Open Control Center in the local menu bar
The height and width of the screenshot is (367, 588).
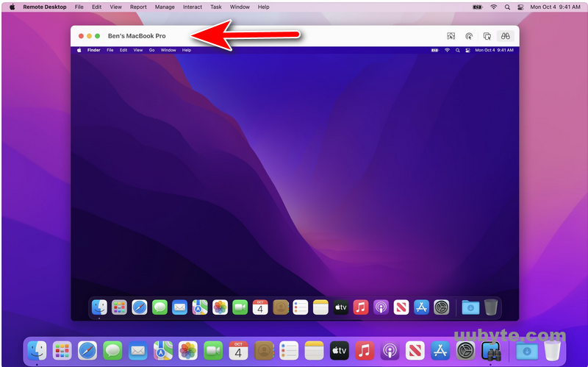pyautogui.click(x=520, y=7)
